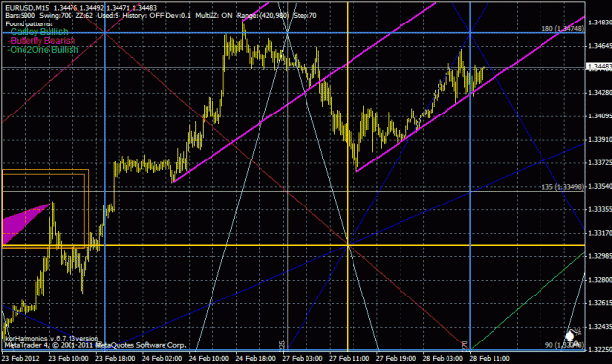Click the 1.33355 price axis label
The height and width of the screenshot is (364, 612).
click(600, 209)
